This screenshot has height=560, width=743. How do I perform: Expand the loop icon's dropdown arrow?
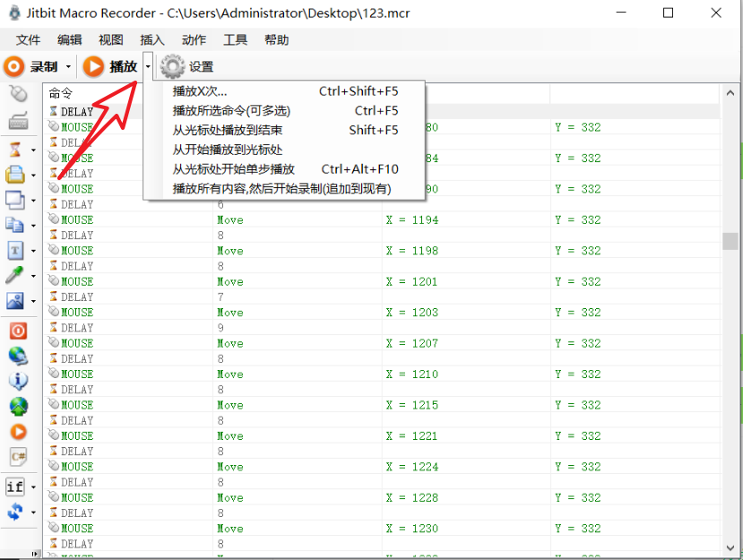click(33, 513)
